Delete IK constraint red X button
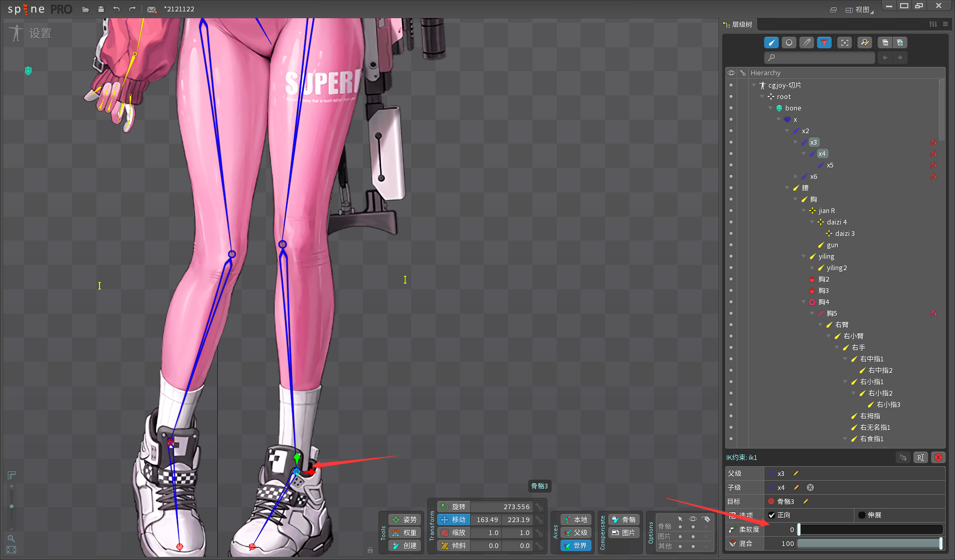This screenshot has height=560, width=955. tap(938, 457)
